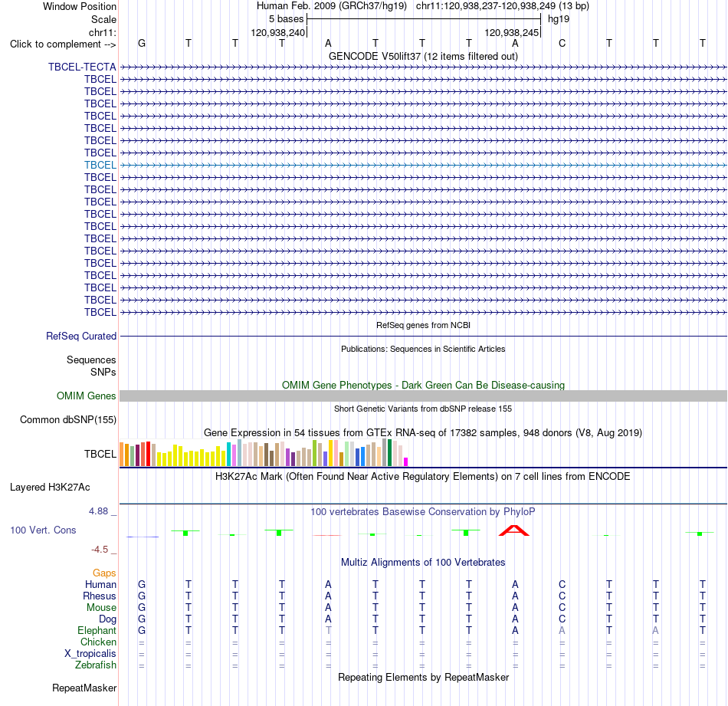Screen dimensions: 728x706
Task: Open 100 vertebrates PhyloP conservation title
Action: (x=423, y=512)
